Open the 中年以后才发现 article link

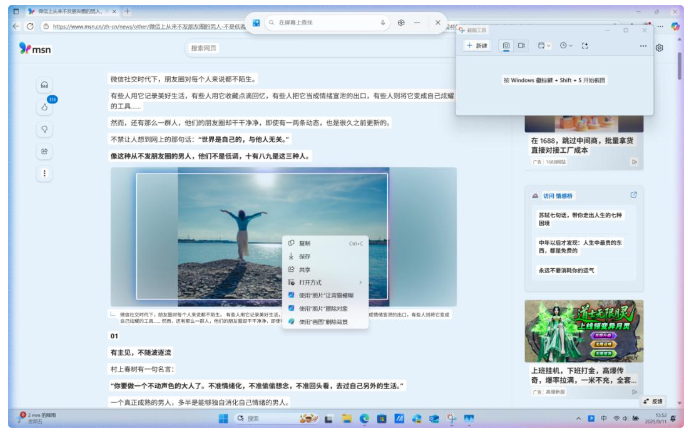580,246
